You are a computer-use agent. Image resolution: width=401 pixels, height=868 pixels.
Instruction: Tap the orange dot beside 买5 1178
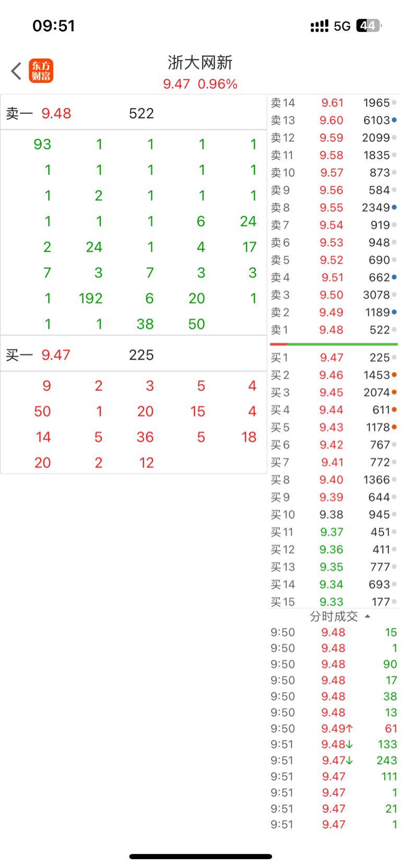coord(394,427)
